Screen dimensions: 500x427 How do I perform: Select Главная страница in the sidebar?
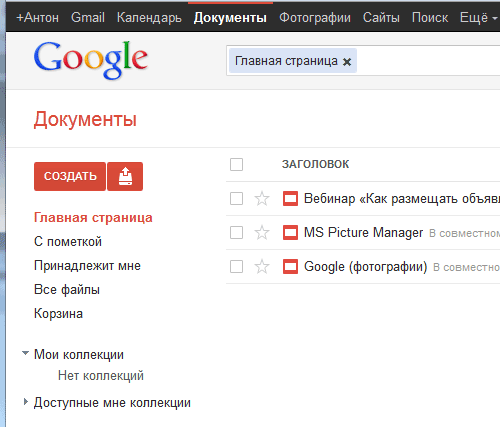point(93,218)
